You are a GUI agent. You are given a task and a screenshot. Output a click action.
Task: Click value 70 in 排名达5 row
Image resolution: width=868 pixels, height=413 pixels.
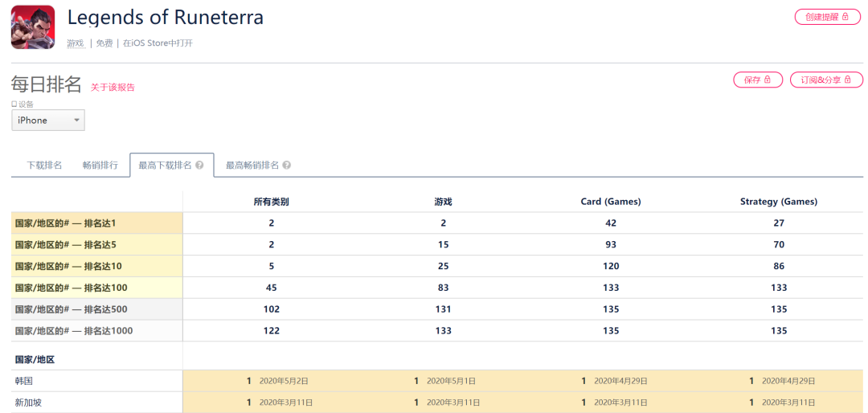pyautogui.click(x=779, y=245)
